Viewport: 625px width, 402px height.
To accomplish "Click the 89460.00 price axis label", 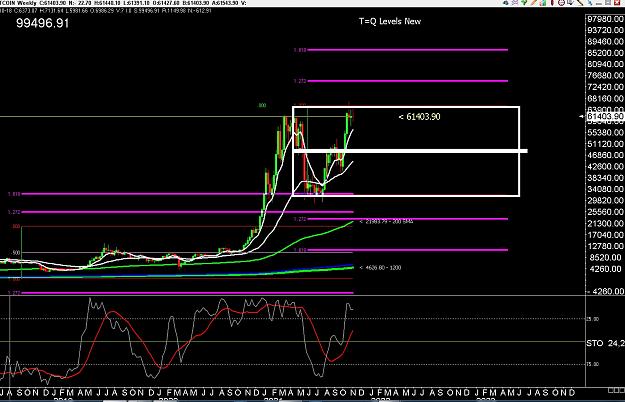I will point(605,41).
